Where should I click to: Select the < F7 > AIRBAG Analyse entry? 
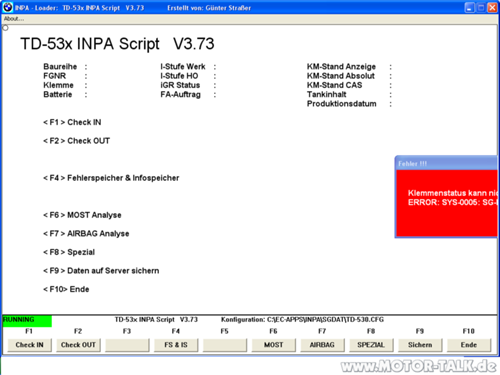[x=86, y=234]
